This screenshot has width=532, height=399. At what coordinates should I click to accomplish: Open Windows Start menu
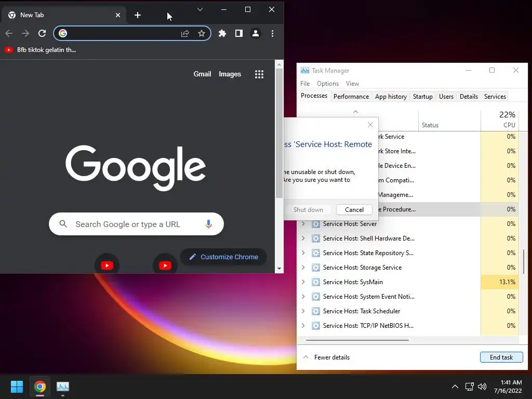(17, 387)
